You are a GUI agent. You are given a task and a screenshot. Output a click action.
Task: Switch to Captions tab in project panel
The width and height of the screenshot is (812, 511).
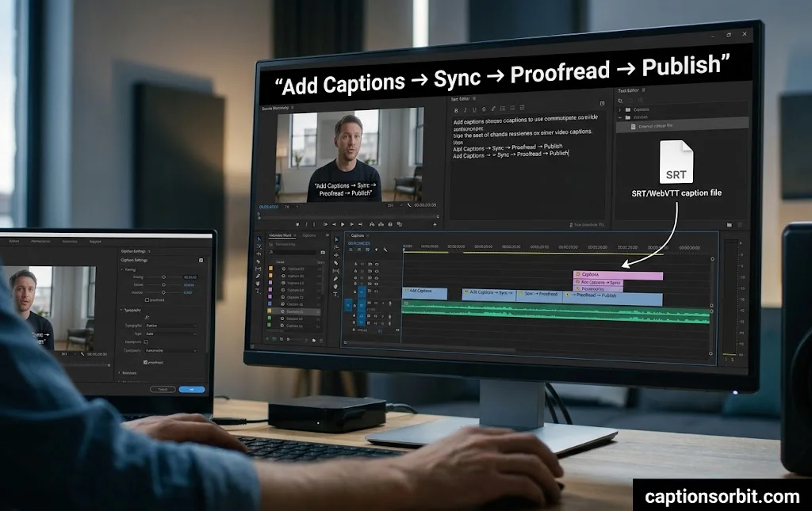click(309, 235)
